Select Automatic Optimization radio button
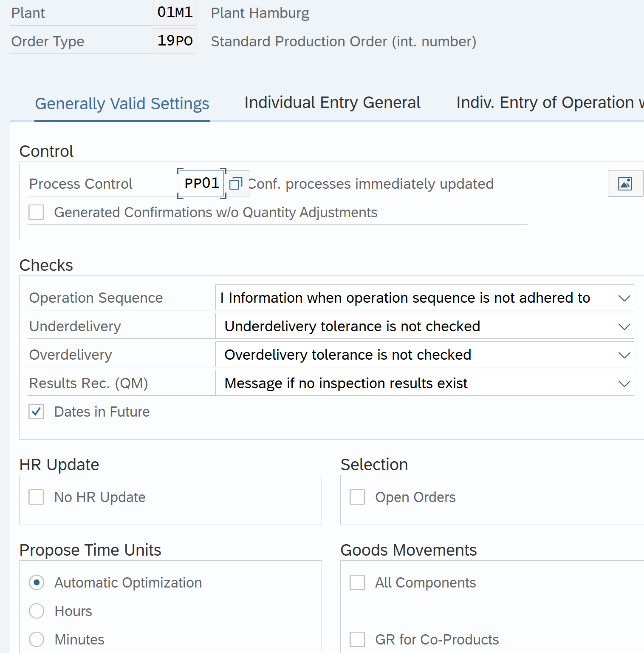The image size is (644, 653). click(37, 582)
